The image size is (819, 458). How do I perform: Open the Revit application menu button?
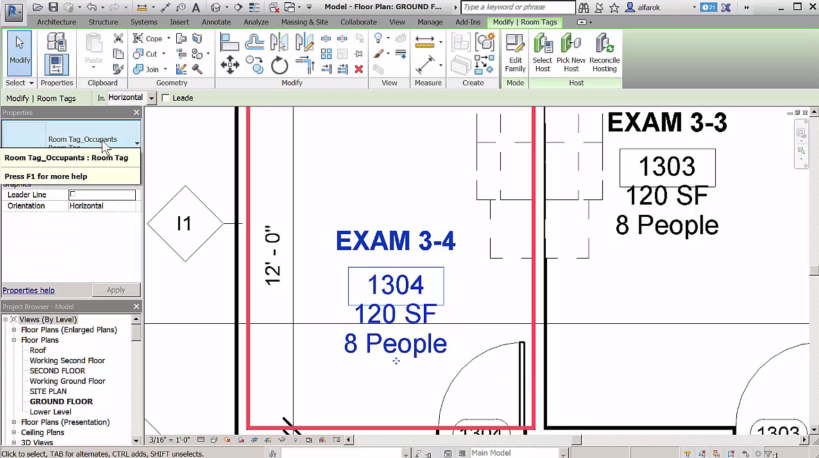click(14, 11)
